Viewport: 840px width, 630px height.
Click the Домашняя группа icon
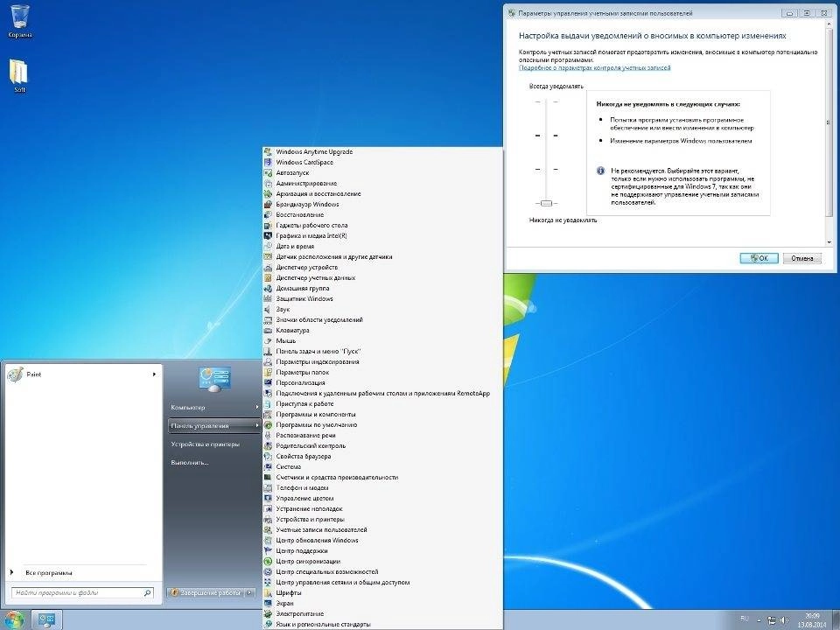pos(268,288)
